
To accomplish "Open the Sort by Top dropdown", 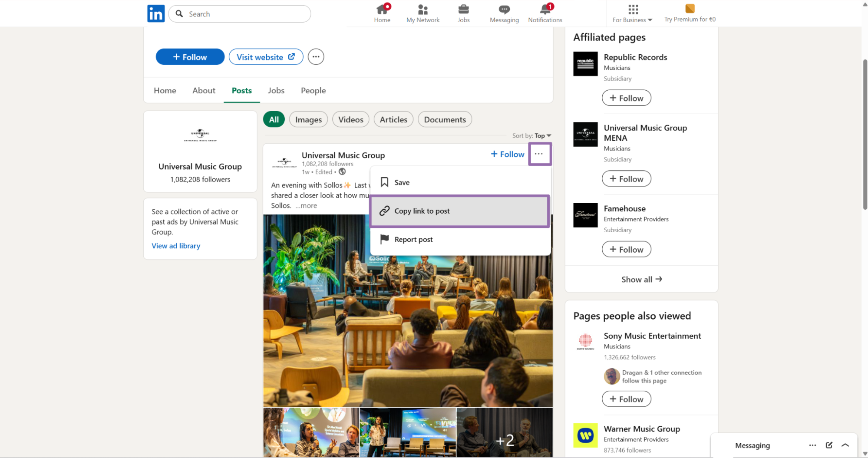I will pyautogui.click(x=531, y=135).
